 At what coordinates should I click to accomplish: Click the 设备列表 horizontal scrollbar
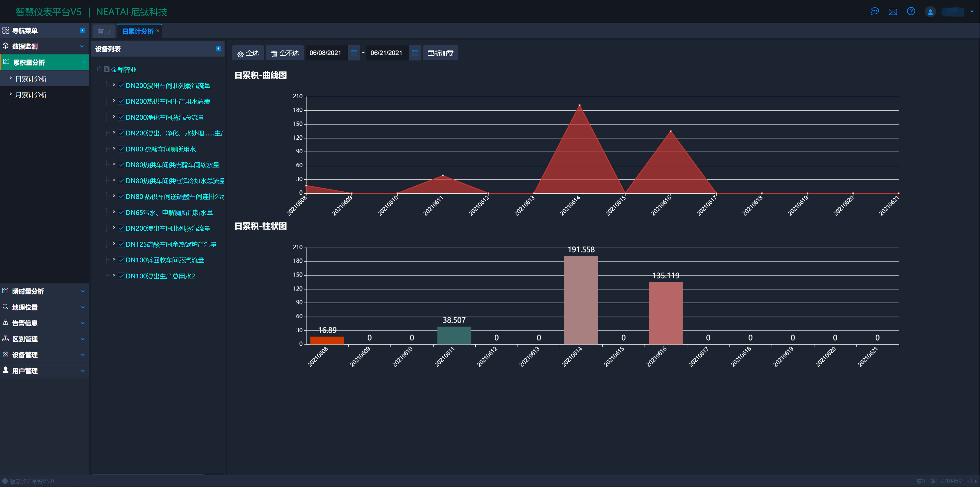coord(148,474)
